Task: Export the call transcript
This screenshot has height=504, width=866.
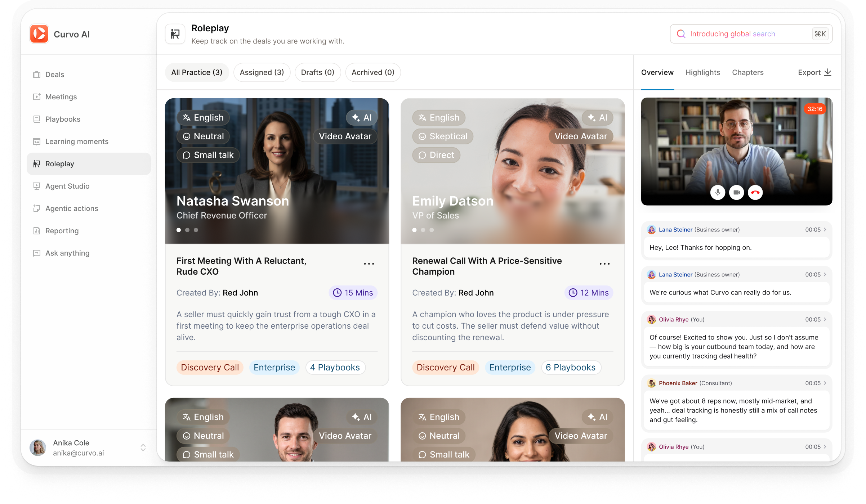Action: 815,72
